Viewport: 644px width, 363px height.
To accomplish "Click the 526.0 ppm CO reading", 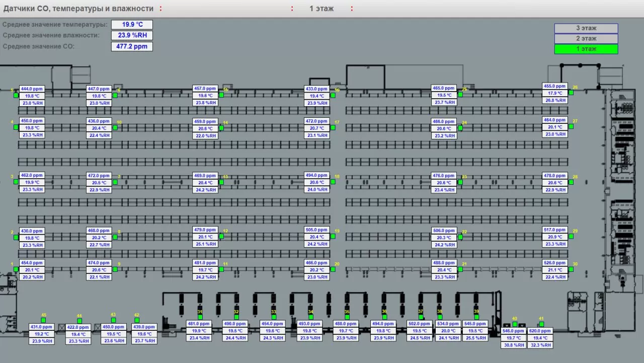I will point(555,263).
